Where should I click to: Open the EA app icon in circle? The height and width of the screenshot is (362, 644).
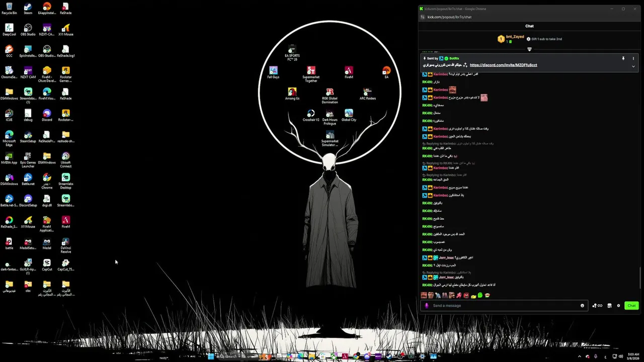pyautogui.click(x=386, y=72)
